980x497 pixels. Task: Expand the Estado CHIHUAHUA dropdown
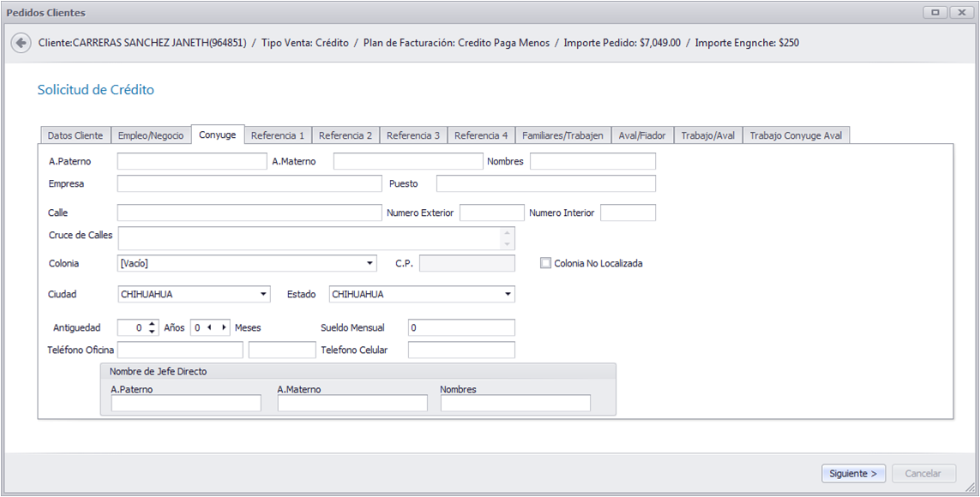[x=508, y=294]
